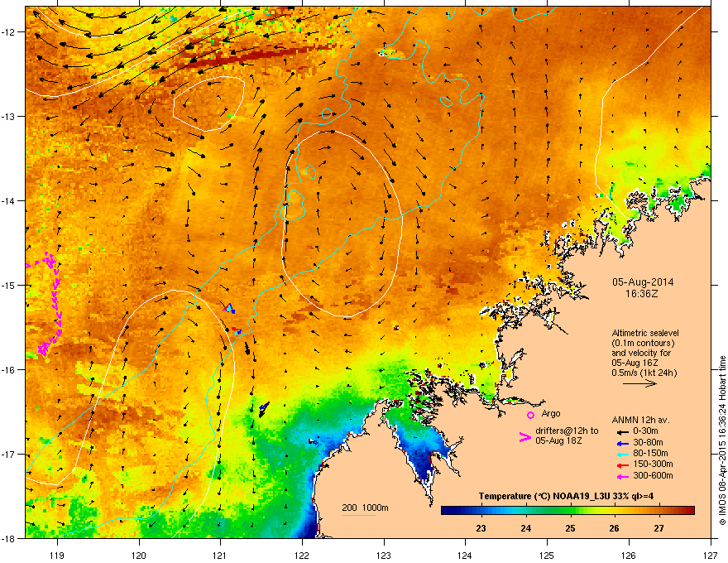Screen dimensions: 728x563
Task: Click the longitude axis label 126
Action: tap(629, 555)
